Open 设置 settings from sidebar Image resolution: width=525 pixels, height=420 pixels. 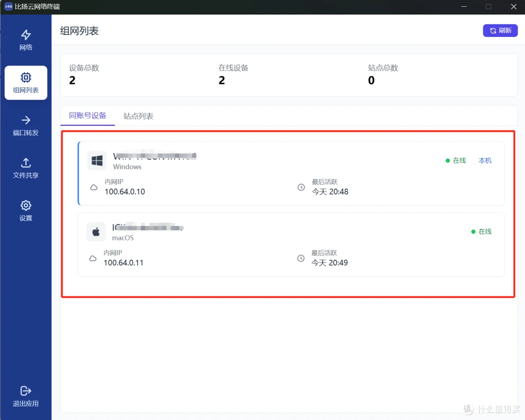(26, 211)
